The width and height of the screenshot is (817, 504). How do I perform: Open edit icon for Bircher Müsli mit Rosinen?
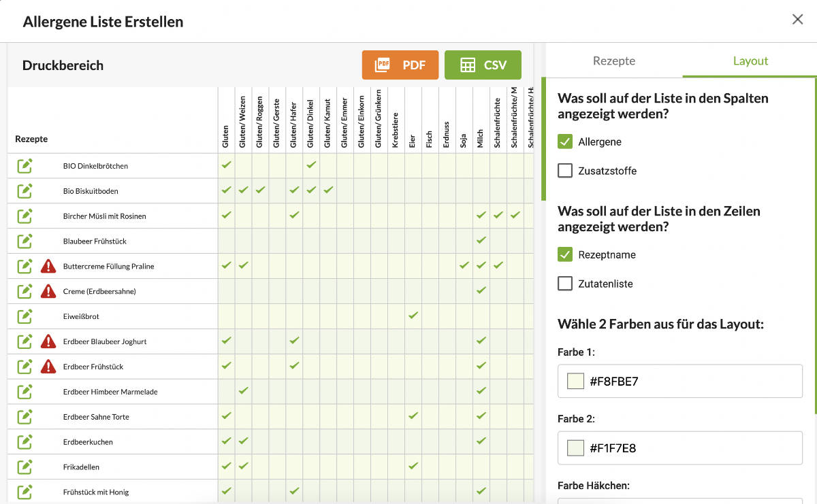[x=25, y=216]
